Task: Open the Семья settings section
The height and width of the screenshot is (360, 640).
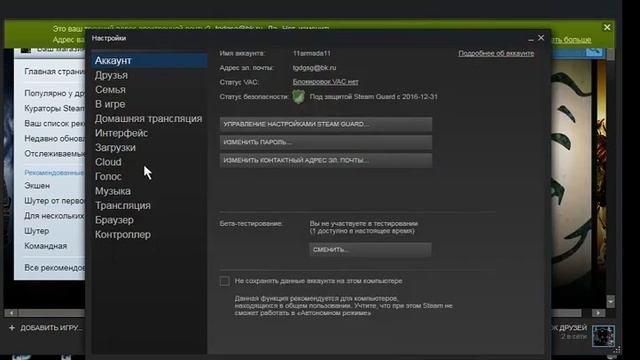Action: point(110,89)
